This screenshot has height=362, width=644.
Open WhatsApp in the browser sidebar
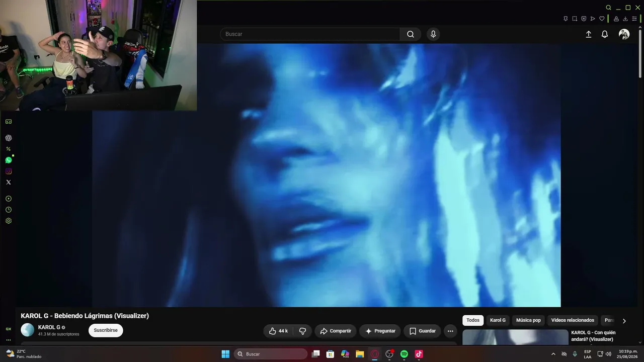9,160
